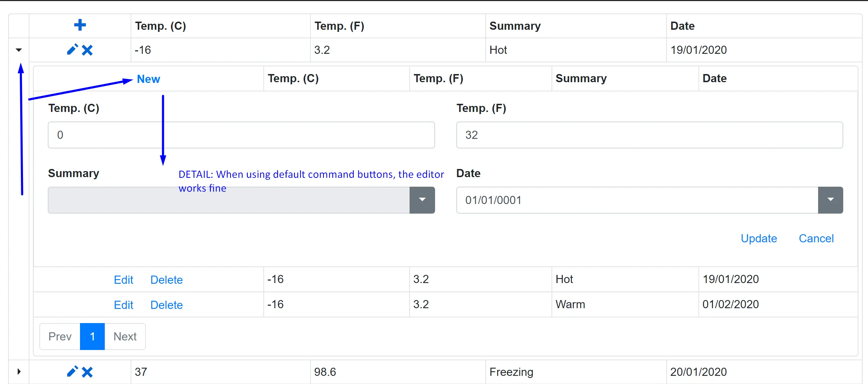Select page 1 in the pager

point(92,337)
